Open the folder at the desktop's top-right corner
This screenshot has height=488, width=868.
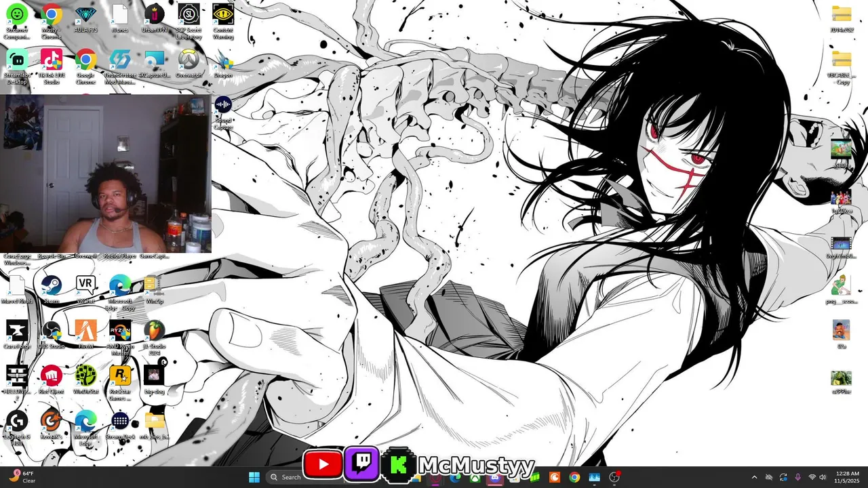point(842,19)
